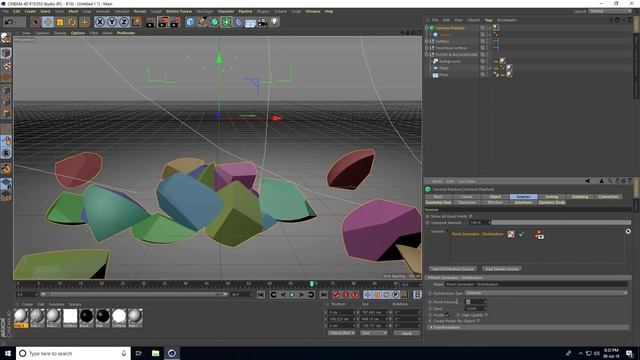Toggle the Y axis lock
The width and height of the screenshot is (640, 360).
pyautogui.click(x=112, y=22)
